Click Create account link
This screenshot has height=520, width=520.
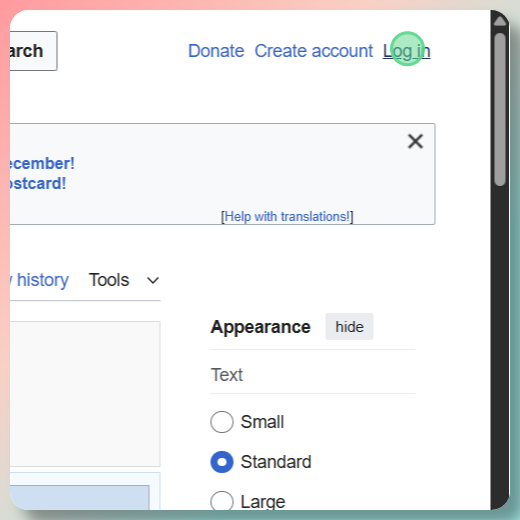tap(313, 51)
